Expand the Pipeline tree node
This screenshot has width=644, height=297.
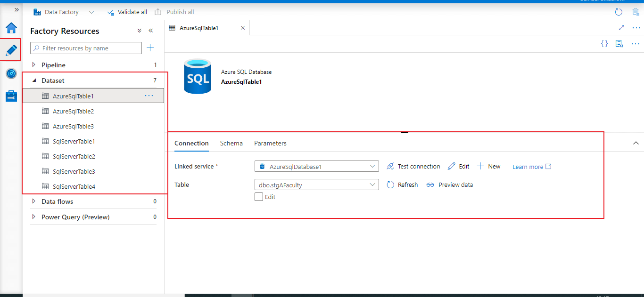click(x=33, y=65)
